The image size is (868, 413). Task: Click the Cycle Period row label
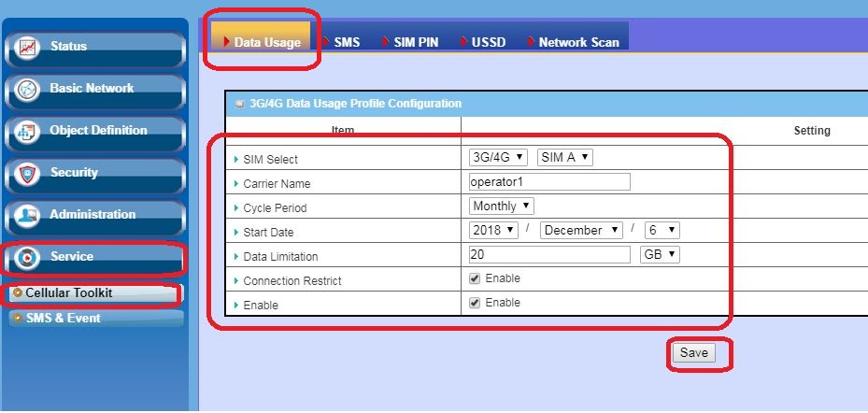tap(275, 208)
